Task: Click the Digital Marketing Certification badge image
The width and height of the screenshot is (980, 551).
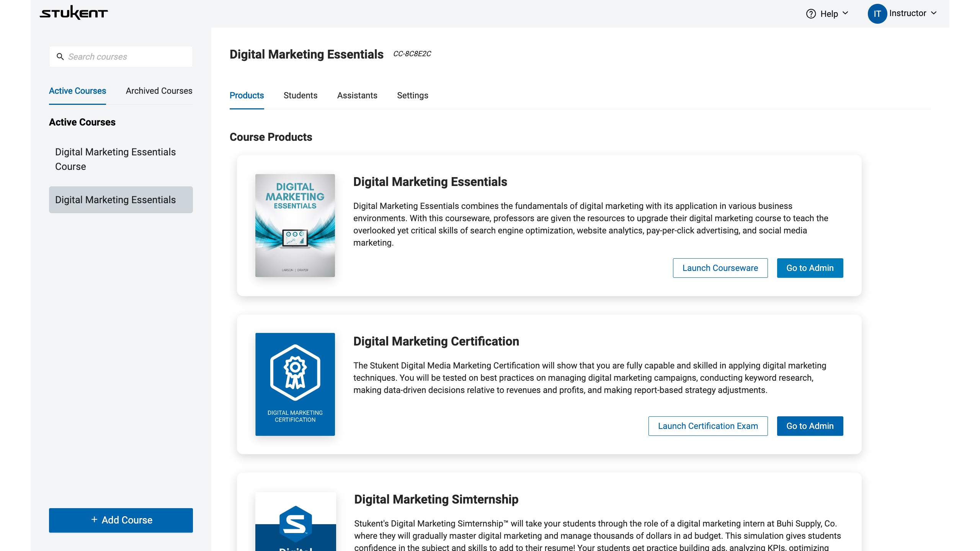Action: (295, 384)
